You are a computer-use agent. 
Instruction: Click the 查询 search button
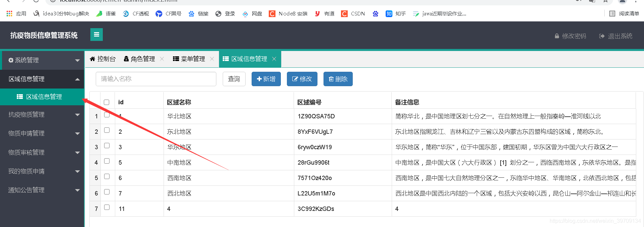pyautogui.click(x=234, y=79)
